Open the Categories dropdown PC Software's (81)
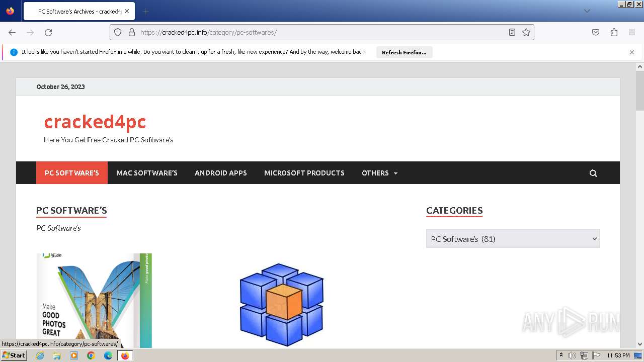Screen dimensions: 644x362 point(513,239)
